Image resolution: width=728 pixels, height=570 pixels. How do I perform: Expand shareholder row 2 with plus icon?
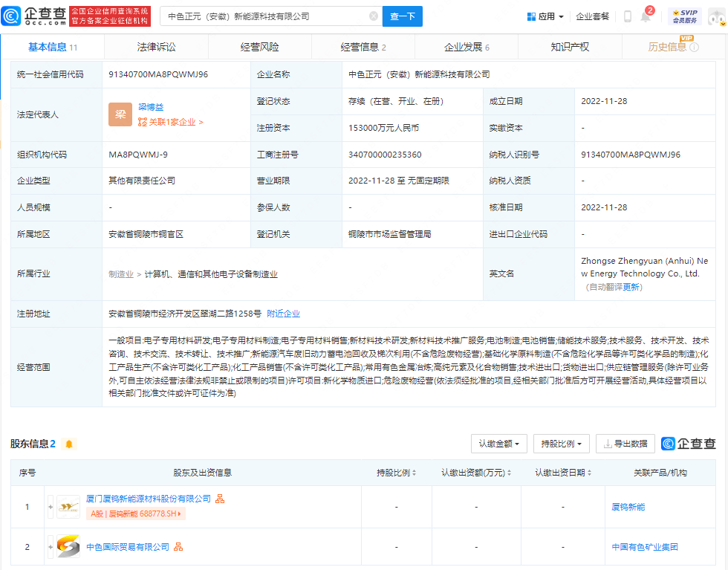(x=51, y=547)
